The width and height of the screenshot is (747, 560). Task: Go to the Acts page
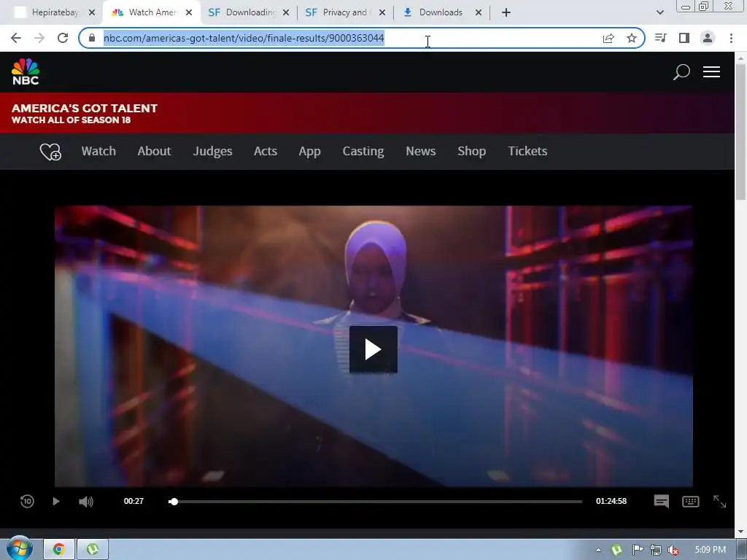(266, 152)
